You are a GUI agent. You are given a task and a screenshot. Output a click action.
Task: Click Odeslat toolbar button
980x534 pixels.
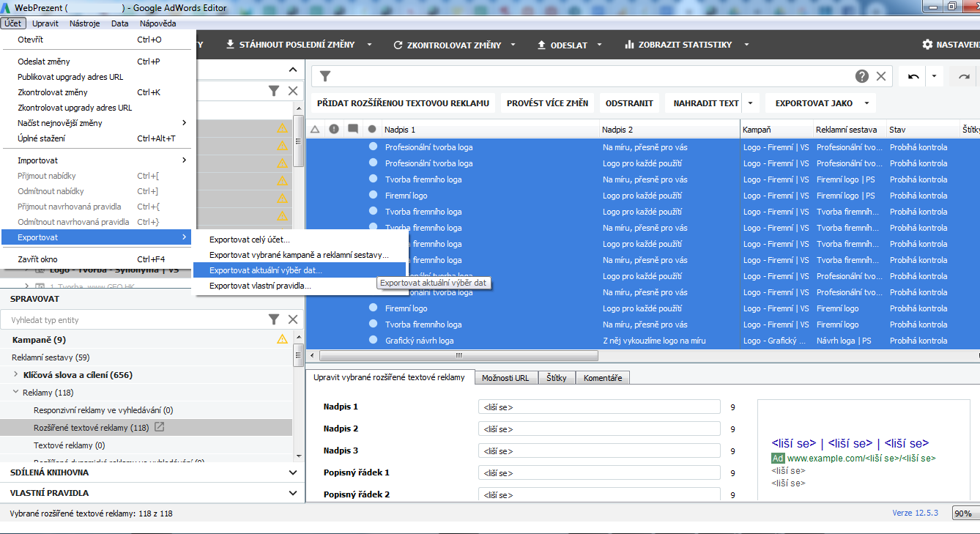(563, 45)
